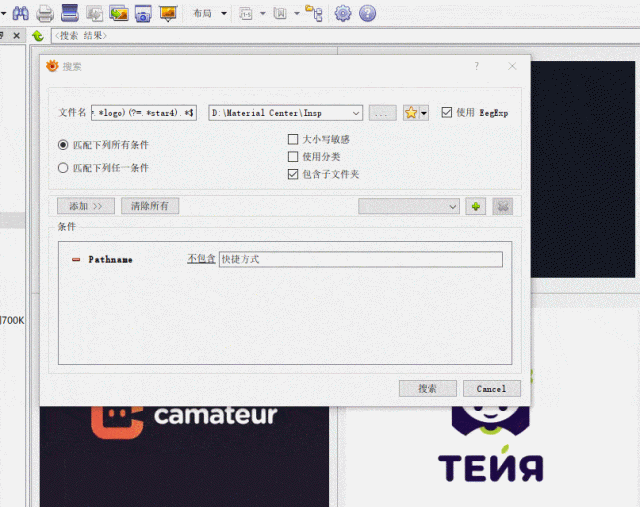Click the binoculars search icon
Image resolution: width=640 pixels, height=507 pixels.
(20, 14)
